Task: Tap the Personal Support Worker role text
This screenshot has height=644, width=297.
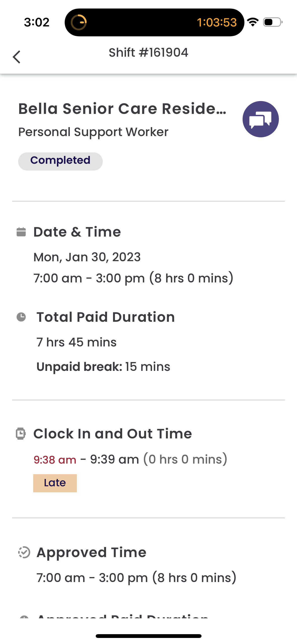Action: point(93,132)
